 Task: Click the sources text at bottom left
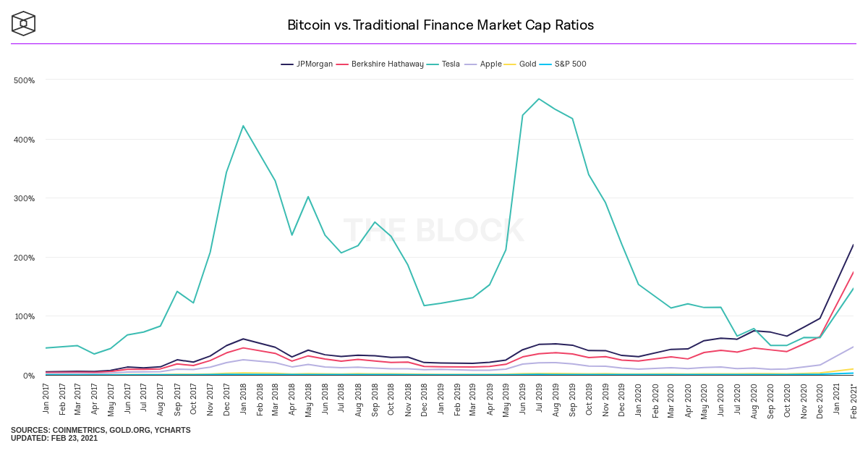click(101, 430)
